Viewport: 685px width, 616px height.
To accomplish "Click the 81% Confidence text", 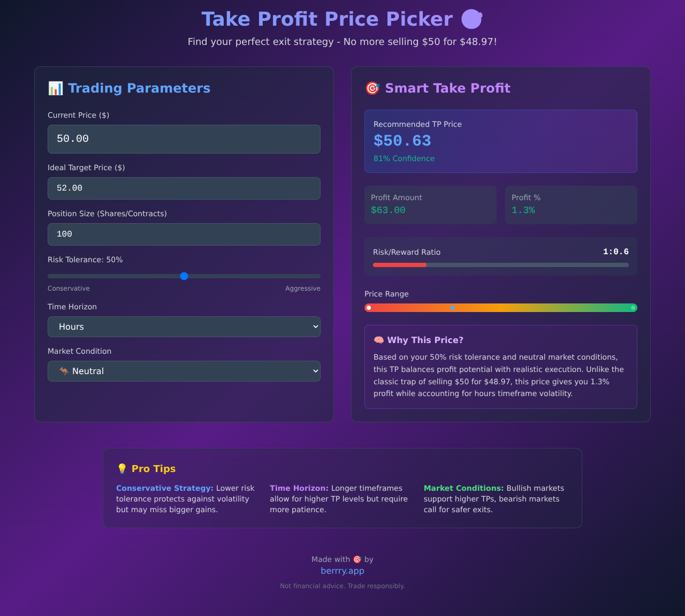I will (x=404, y=158).
